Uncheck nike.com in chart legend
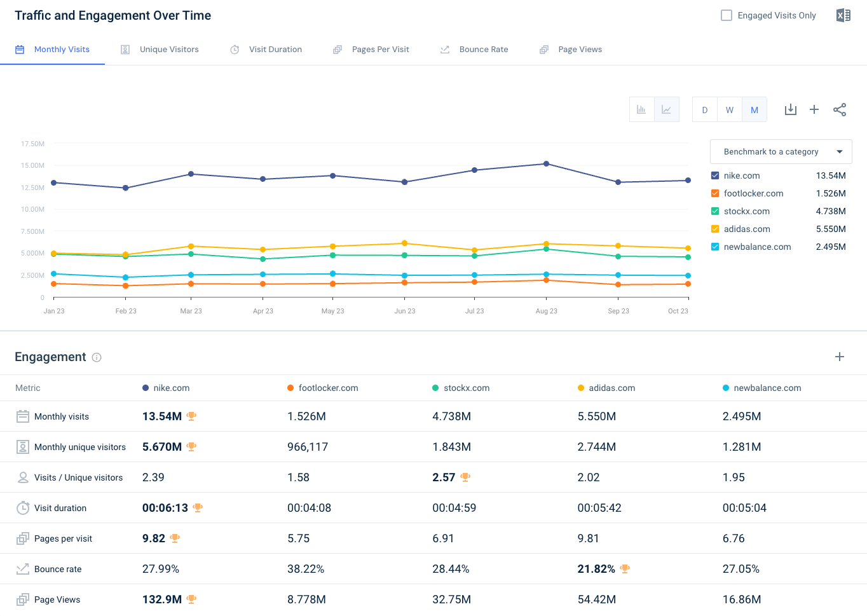Viewport: 867px width, 616px height. [715, 175]
